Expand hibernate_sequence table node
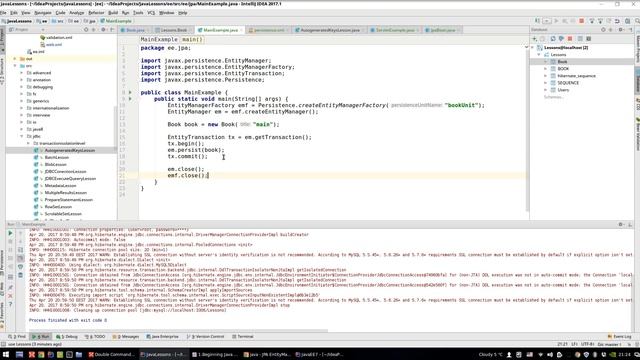 [x=545, y=76]
